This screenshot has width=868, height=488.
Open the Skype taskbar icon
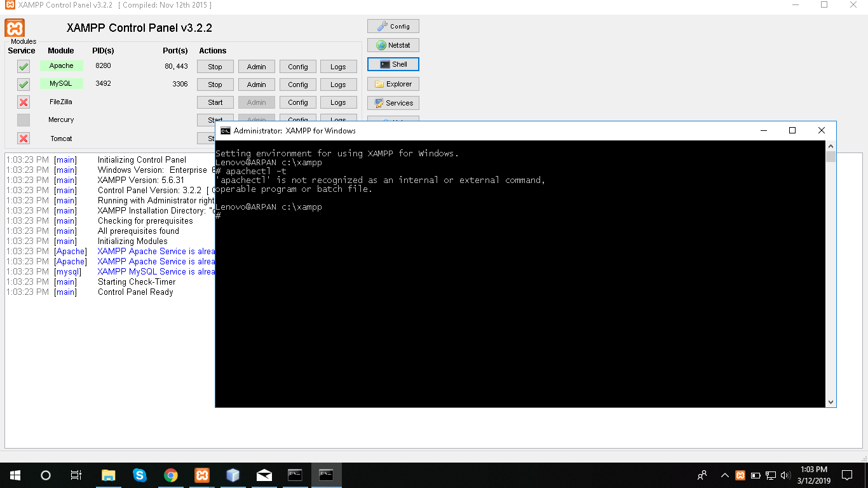coord(139,475)
